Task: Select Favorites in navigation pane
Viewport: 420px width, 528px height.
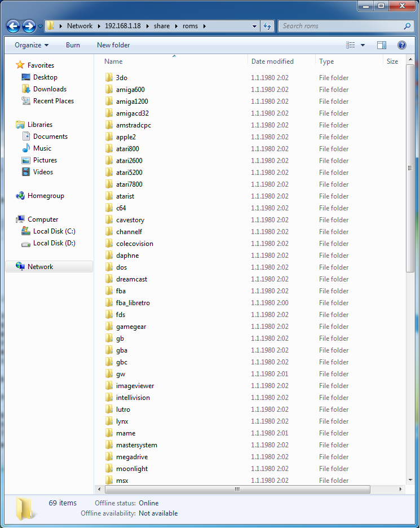Action: (41, 65)
